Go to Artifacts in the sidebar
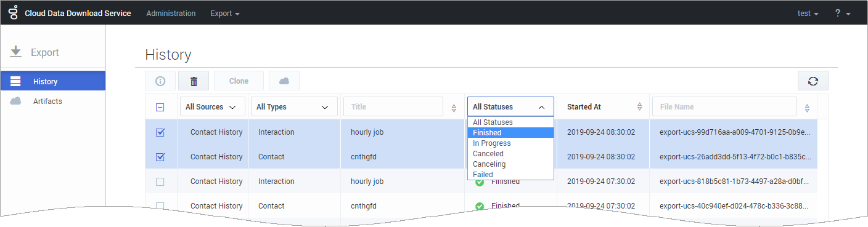The width and height of the screenshot is (868, 227). click(x=47, y=101)
